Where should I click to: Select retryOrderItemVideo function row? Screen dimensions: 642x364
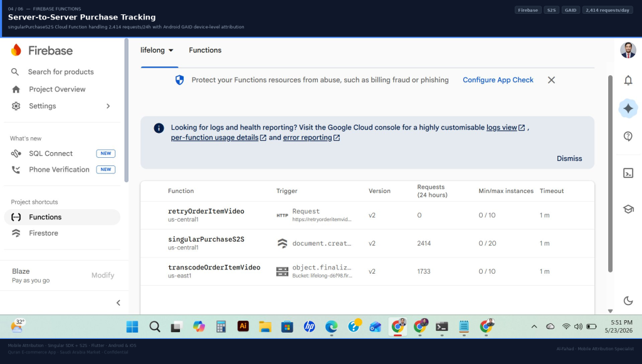(367, 215)
